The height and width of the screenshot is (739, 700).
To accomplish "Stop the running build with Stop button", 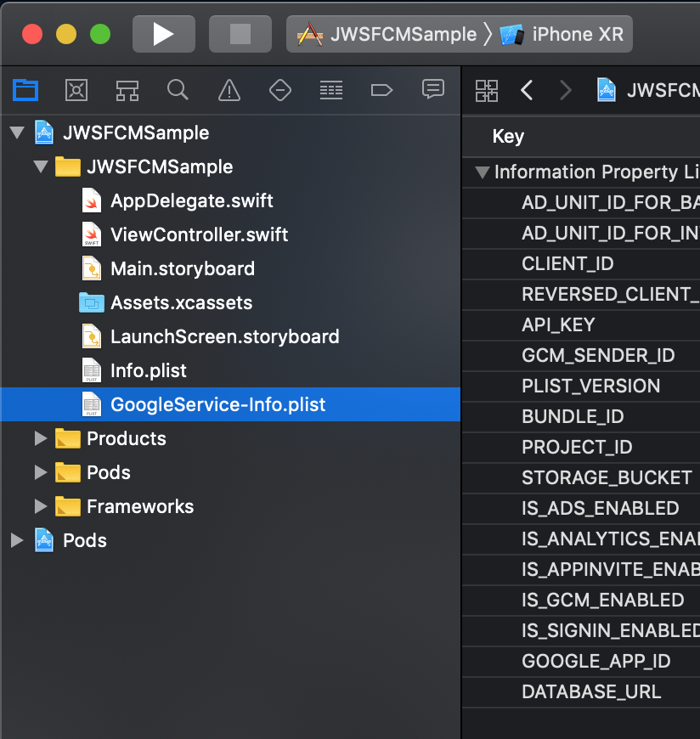I will [240, 34].
